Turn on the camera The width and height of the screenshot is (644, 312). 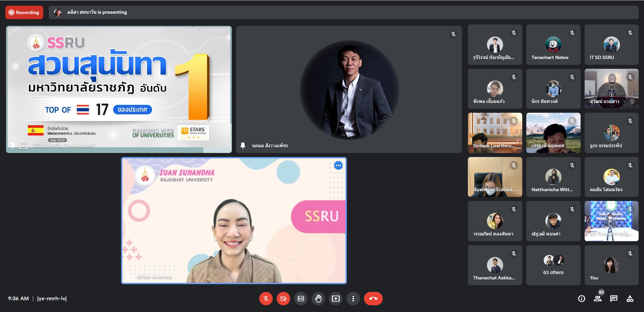pos(283,299)
